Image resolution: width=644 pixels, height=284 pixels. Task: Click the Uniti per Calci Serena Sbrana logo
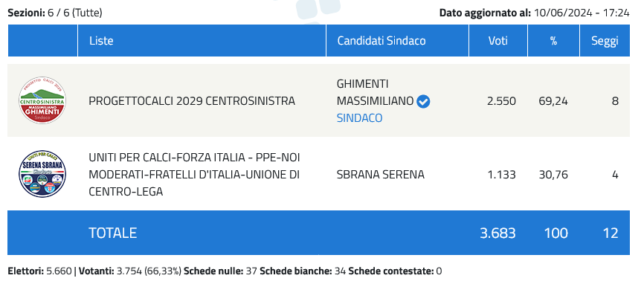[42, 174]
